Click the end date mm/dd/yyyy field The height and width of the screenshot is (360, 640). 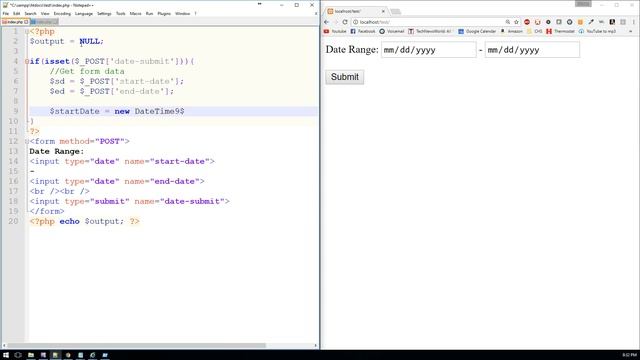tap(532, 50)
